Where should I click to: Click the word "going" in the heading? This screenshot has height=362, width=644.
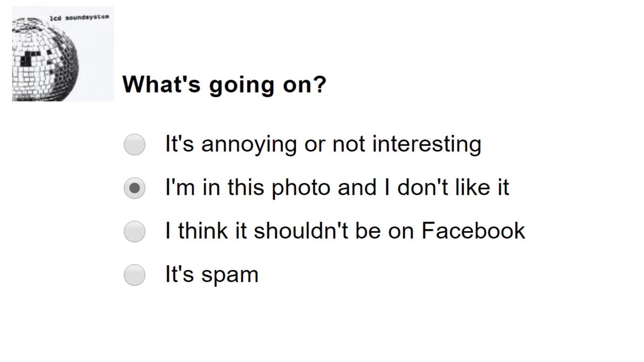(241, 85)
